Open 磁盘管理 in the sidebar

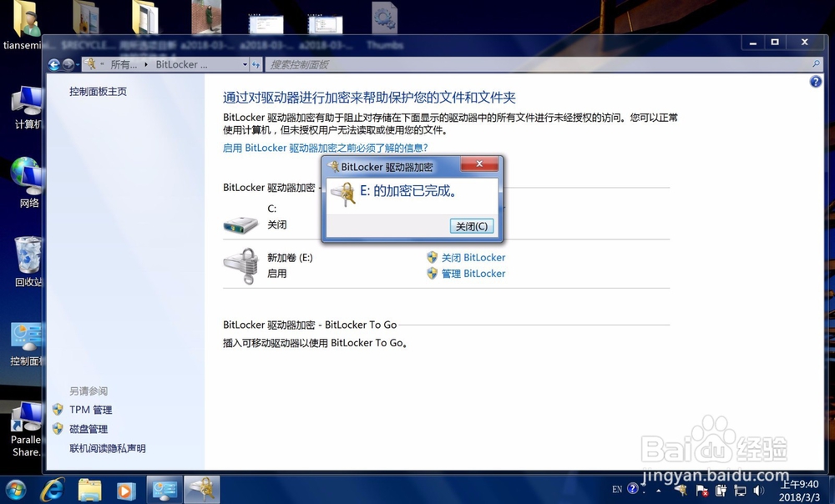click(x=89, y=429)
